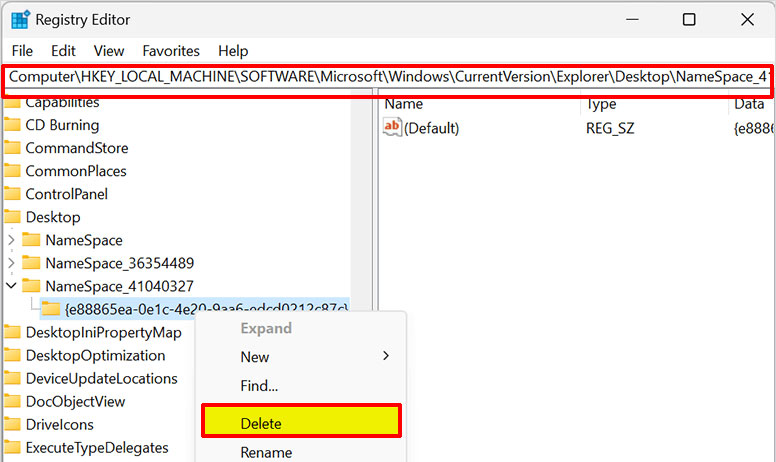This screenshot has width=776, height=462.
Task: Select the DriveIcons key
Action: [59, 424]
